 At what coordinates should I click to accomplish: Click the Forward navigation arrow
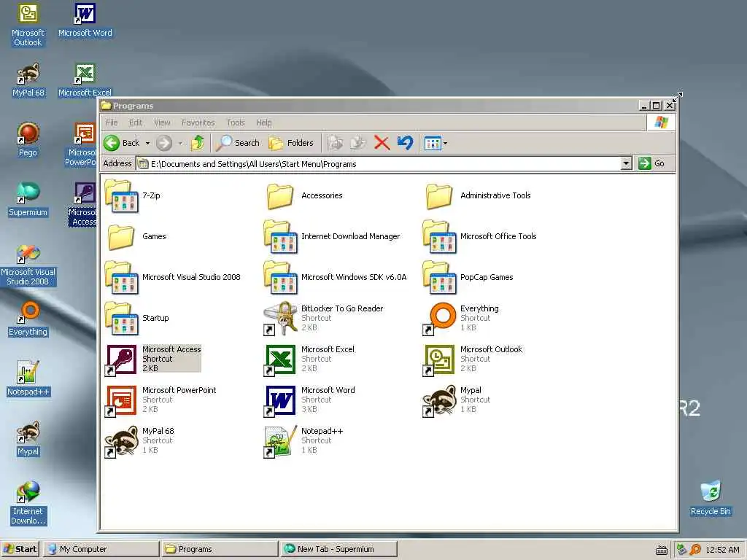[x=164, y=143]
